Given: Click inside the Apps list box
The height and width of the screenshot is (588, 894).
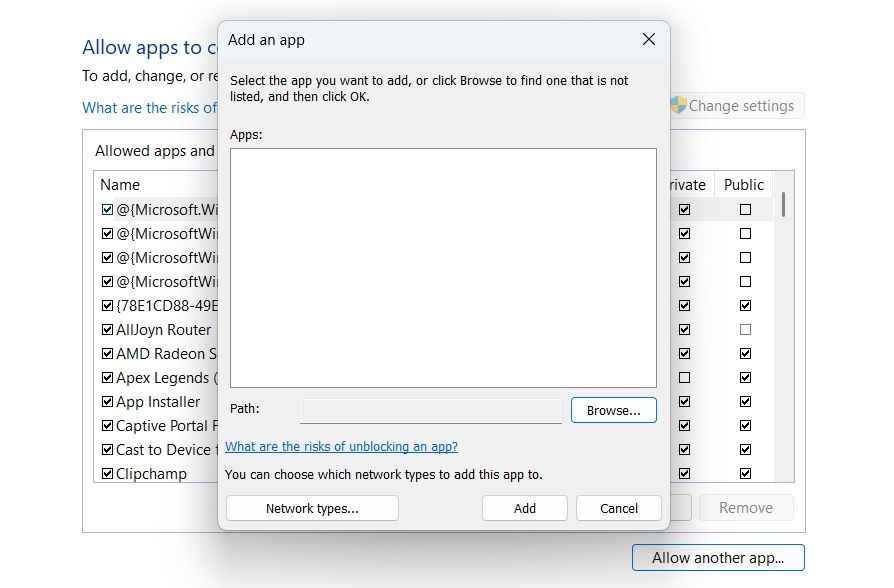Looking at the screenshot, I should coord(443,268).
